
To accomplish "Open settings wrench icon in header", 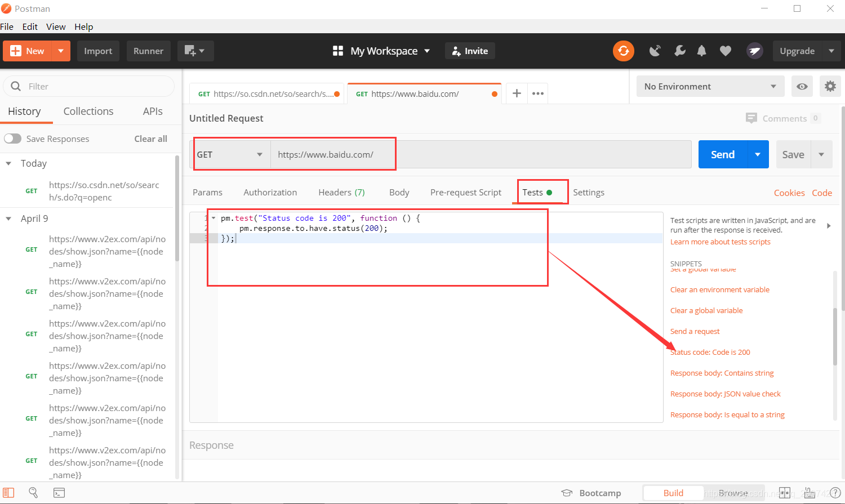I will click(x=680, y=51).
